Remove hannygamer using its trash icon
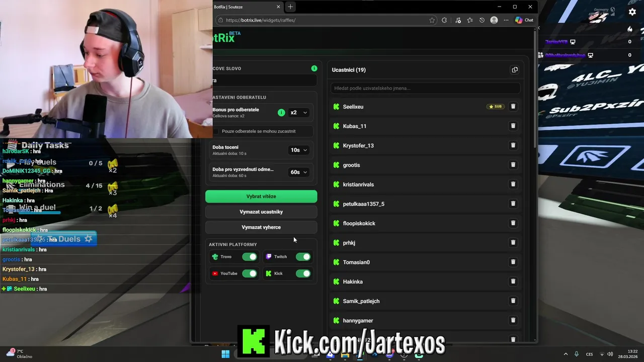Viewport: 644px width, 362px height. point(513,320)
